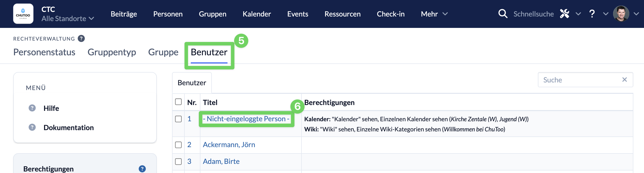Expand the chevron next to profile avatar
The image size is (644, 173).
click(636, 14)
